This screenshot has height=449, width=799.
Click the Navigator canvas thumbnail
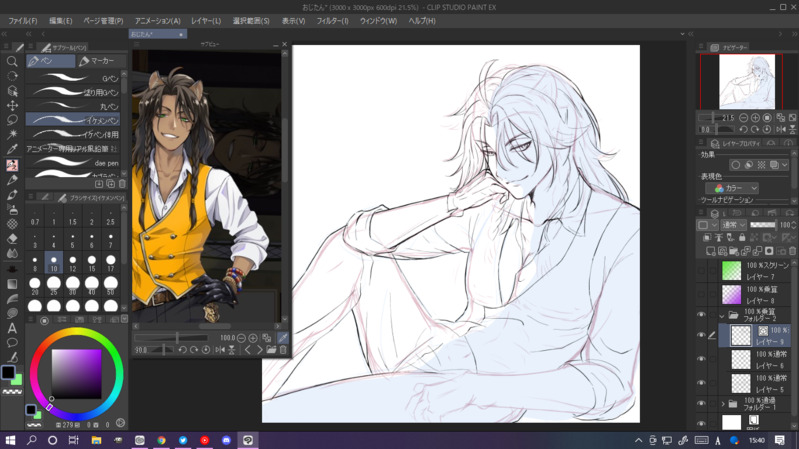pos(747,82)
